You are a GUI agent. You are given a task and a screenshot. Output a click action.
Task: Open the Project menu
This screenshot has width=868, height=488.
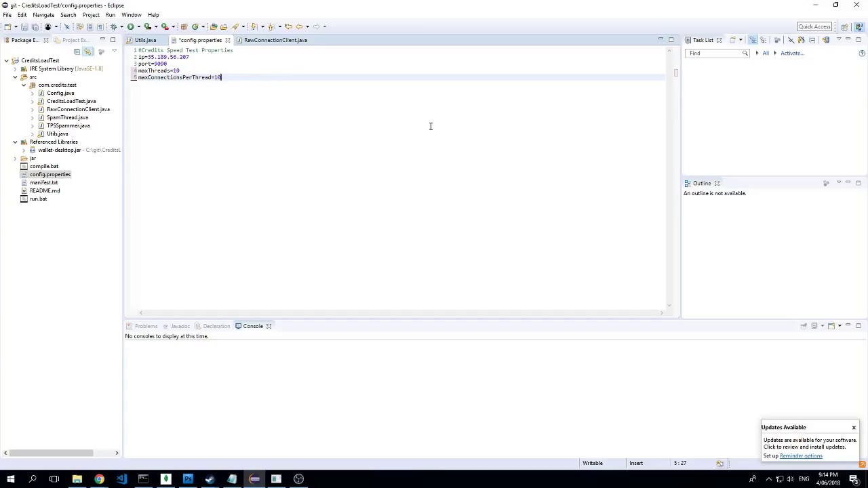point(91,15)
